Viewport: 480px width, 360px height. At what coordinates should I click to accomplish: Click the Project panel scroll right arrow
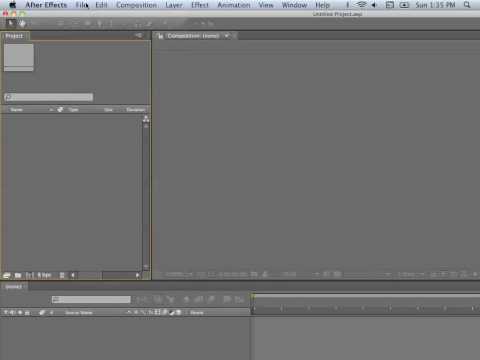(137, 275)
